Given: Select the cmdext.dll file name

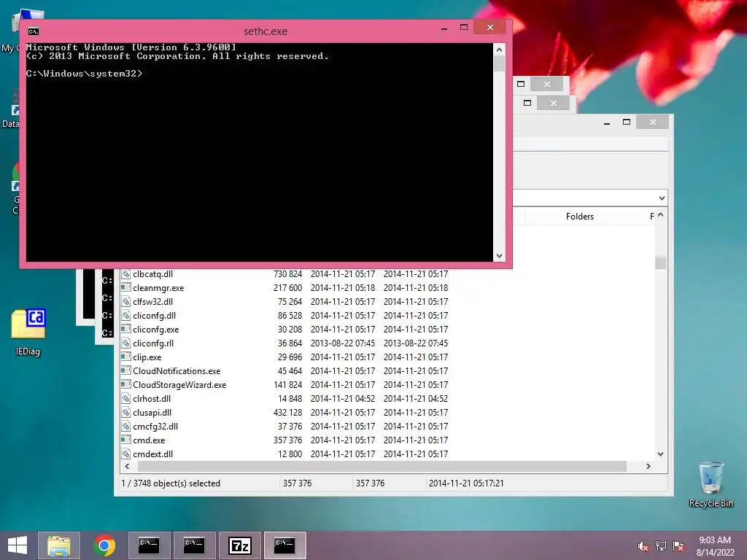Looking at the screenshot, I should [x=153, y=454].
